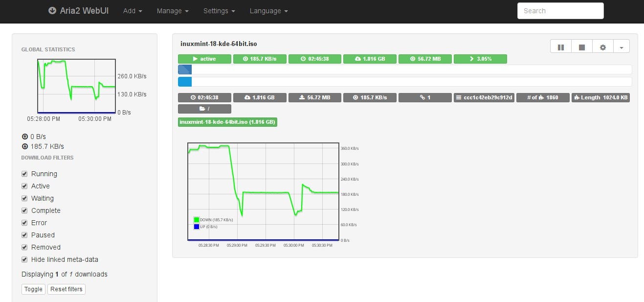The image size is (644, 302).
Task: Open the Manage menu
Action: click(x=173, y=11)
